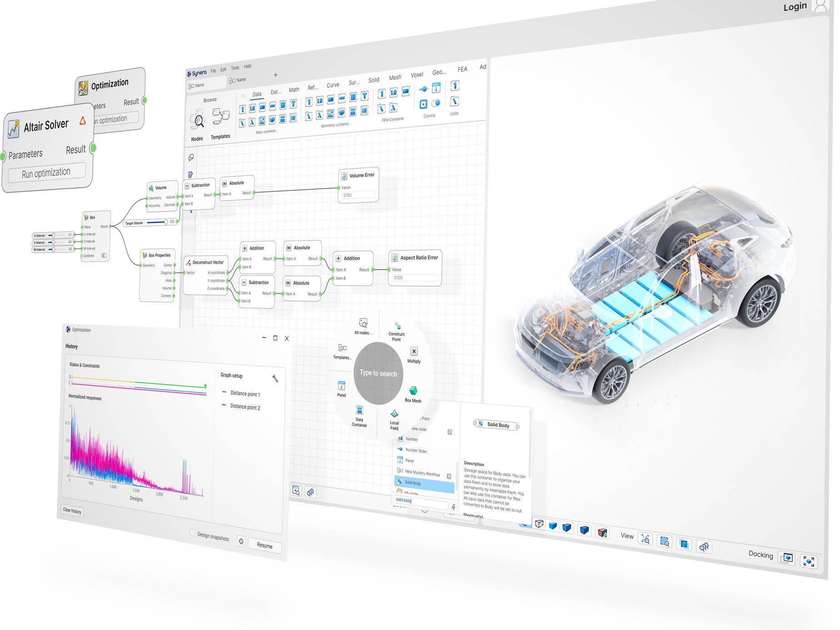Viewport: 840px width, 630px height.
Task: Select the wireframe cube display icon
Action: tap(539, 524)
